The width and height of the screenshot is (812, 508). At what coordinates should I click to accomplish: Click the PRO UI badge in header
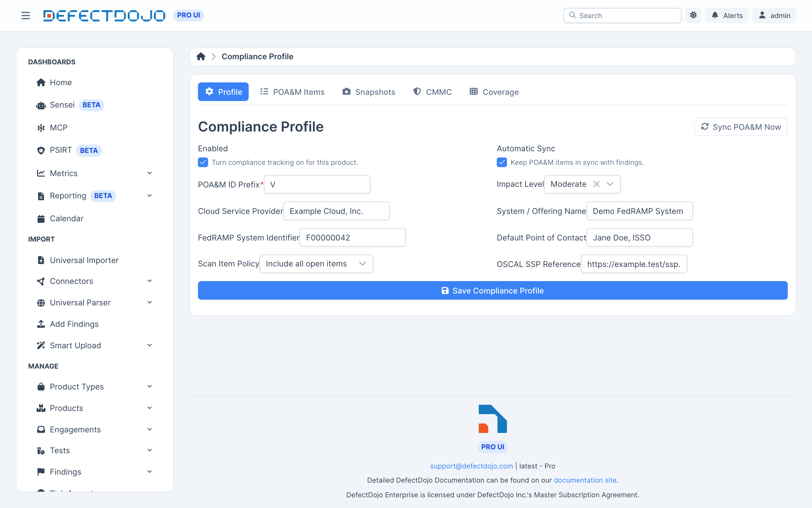[x=189, y=16]
